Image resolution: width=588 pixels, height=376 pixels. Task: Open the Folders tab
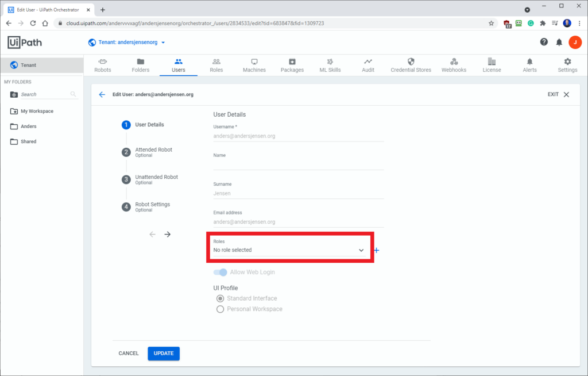pos(141,66)
